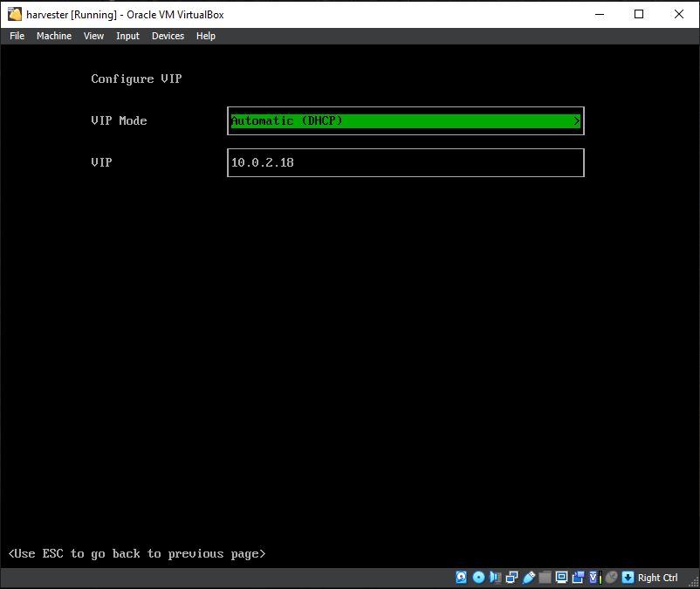Open the Machine menu

pos(54,36)
